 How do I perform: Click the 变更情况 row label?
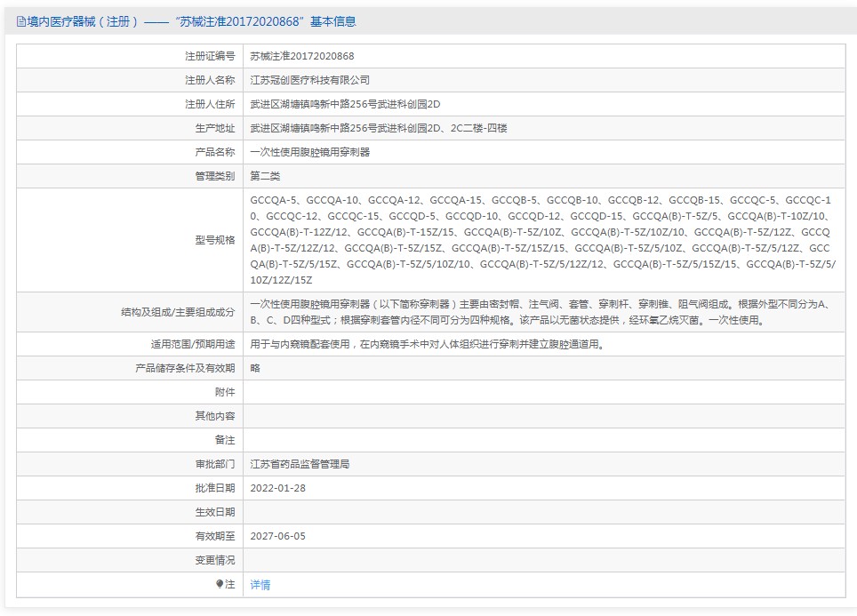pos(215,560)
